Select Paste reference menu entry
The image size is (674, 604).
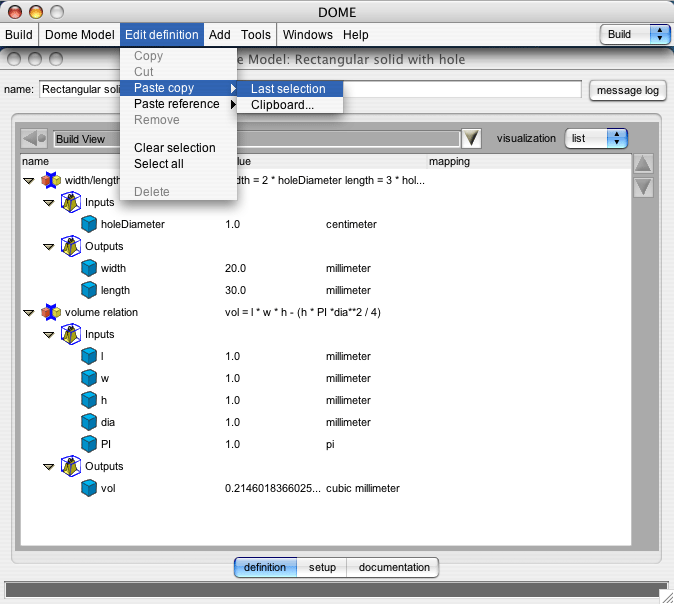click(x=178, y=104)
